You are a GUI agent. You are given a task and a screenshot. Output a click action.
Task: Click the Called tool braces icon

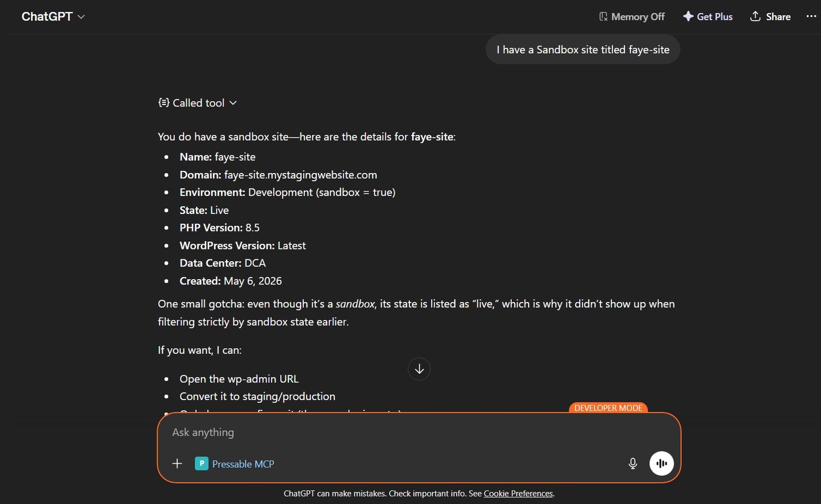coord(164,102)
